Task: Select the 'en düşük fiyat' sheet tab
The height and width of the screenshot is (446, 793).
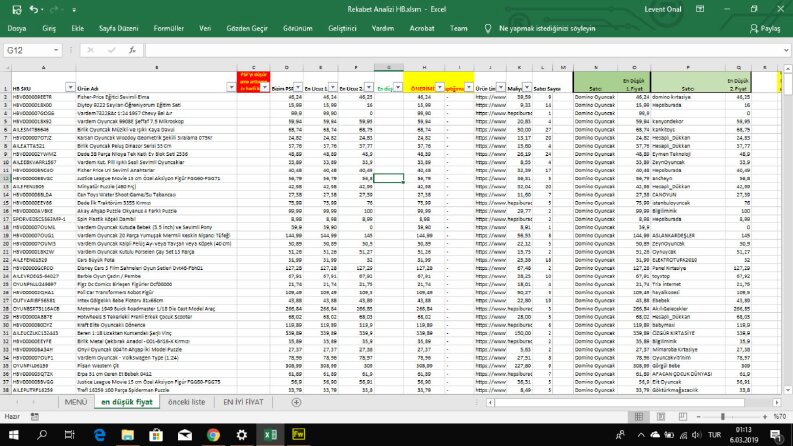Action: 126,402
